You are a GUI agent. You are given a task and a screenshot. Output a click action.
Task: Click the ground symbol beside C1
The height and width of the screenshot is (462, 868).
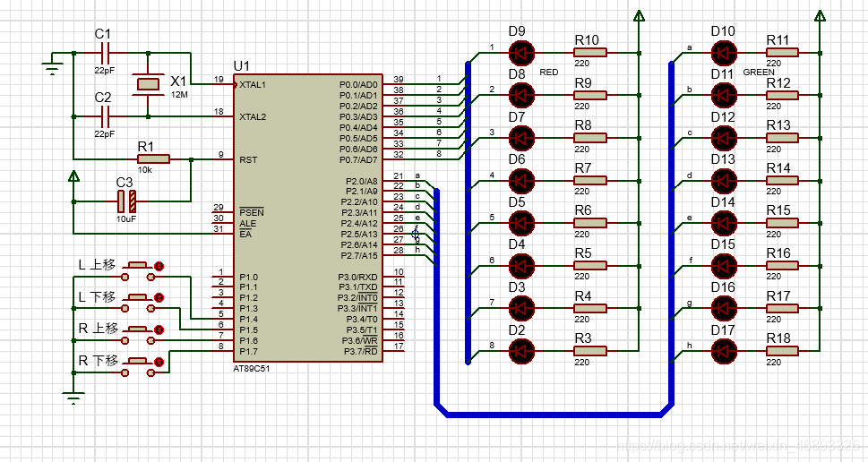[x=52, y=67]
